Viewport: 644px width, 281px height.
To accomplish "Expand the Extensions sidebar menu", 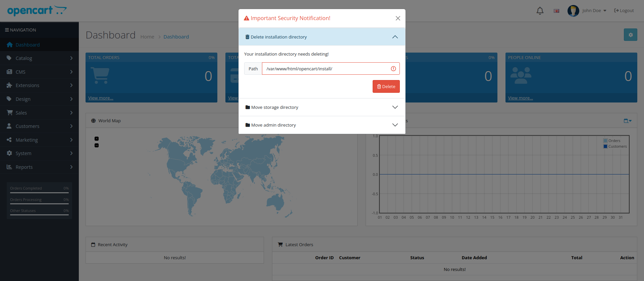I will [39, 85].
